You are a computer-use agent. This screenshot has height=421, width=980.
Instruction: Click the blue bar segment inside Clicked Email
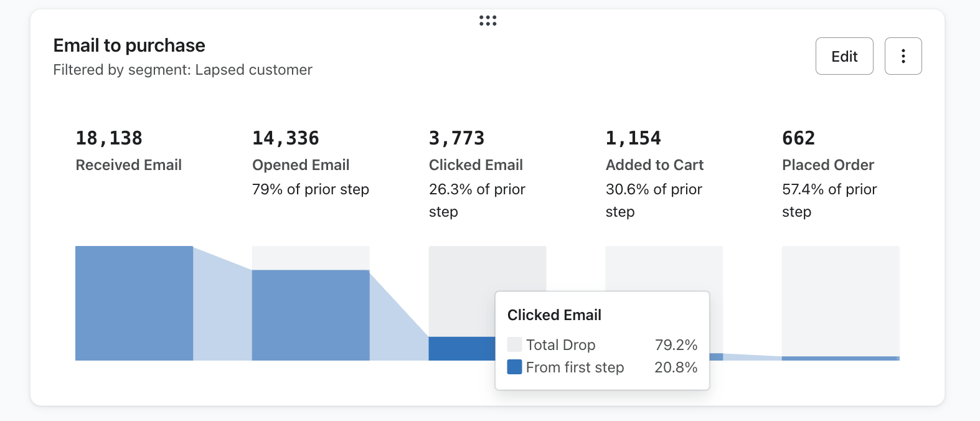(x=461, y=349)
